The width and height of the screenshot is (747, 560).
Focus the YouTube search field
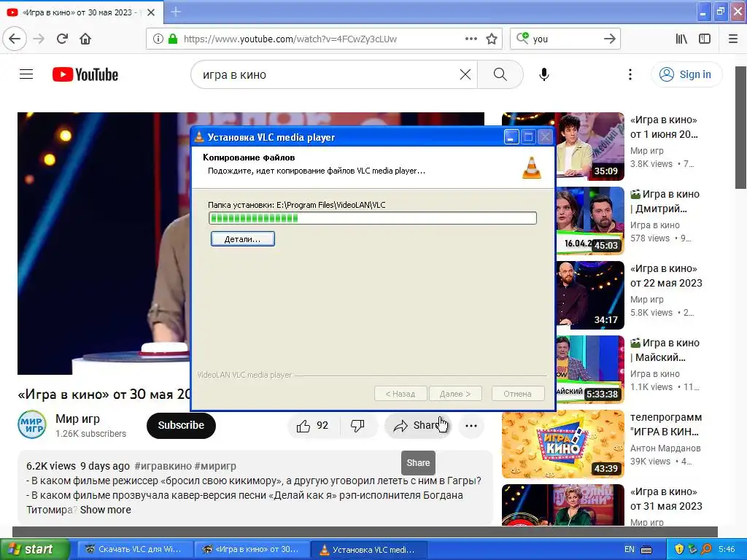click(329, 74)
